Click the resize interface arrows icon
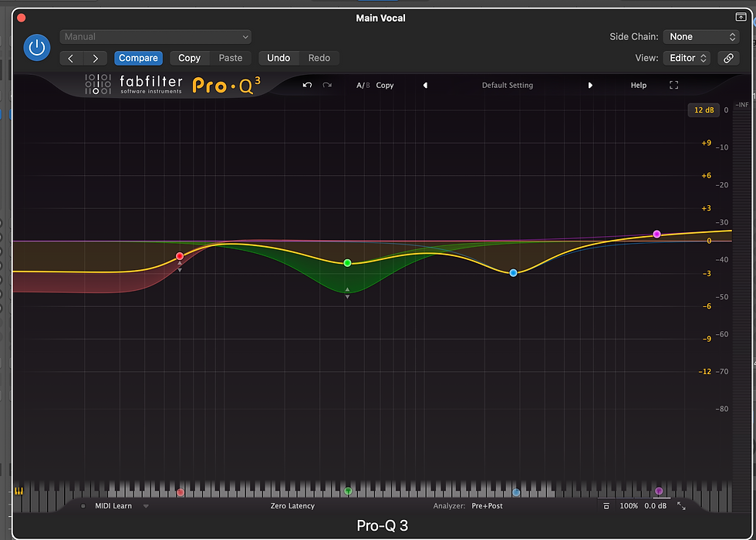This screenshot has width=756, height=540. 681,506
